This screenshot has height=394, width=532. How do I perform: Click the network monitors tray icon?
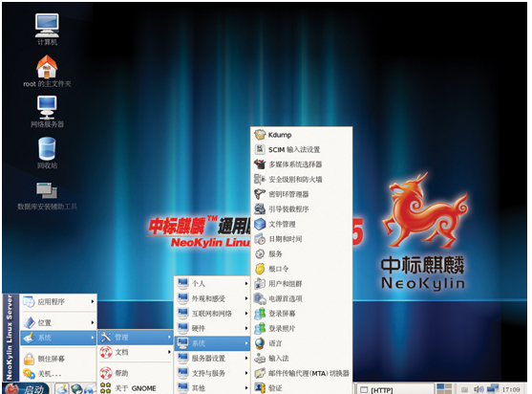coord(493,388)
